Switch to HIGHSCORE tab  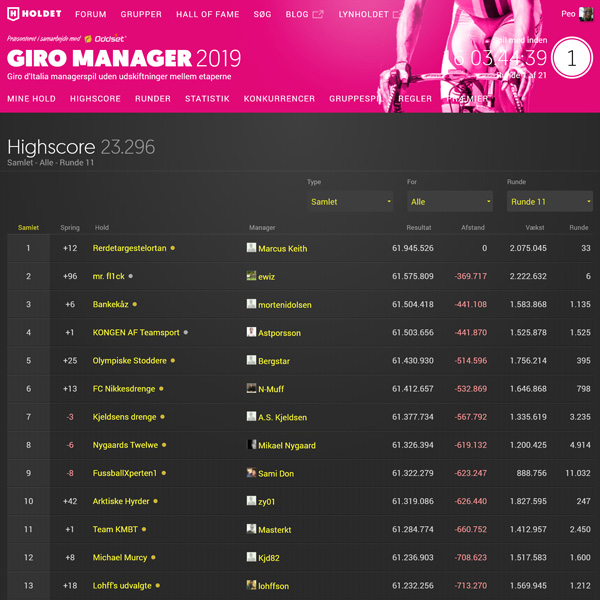tap(95, 99)
